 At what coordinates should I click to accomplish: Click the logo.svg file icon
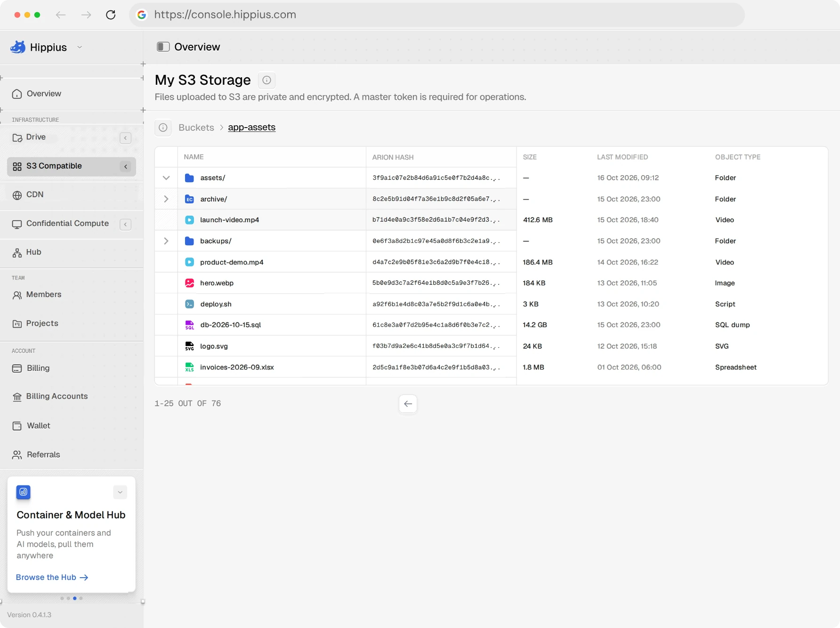click(x=189, y=346)
